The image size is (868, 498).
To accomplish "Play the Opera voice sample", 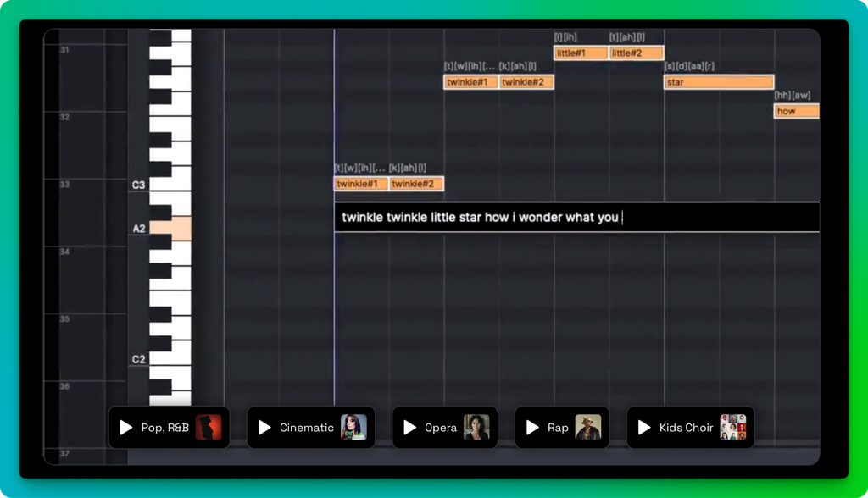I will 409,428.
